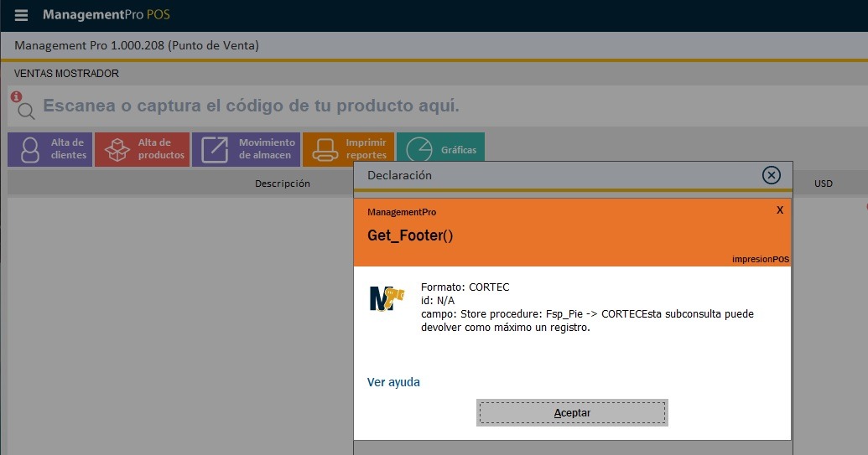Image resolution: width=868 pixels, height=455 pixels.
Task: Open Alta de clientes
Action: [49, 149]
